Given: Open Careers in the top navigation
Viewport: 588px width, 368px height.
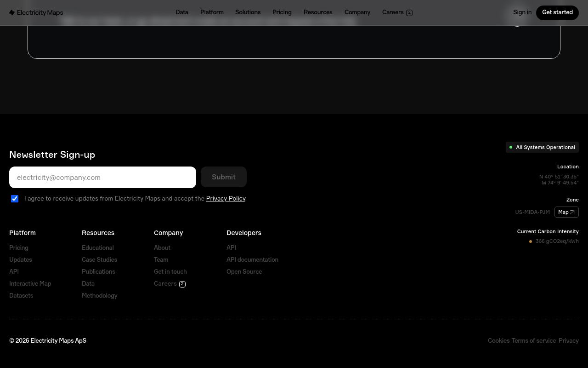Looking at the screenshot, I should pyautogui.click(x=397, y=12).
